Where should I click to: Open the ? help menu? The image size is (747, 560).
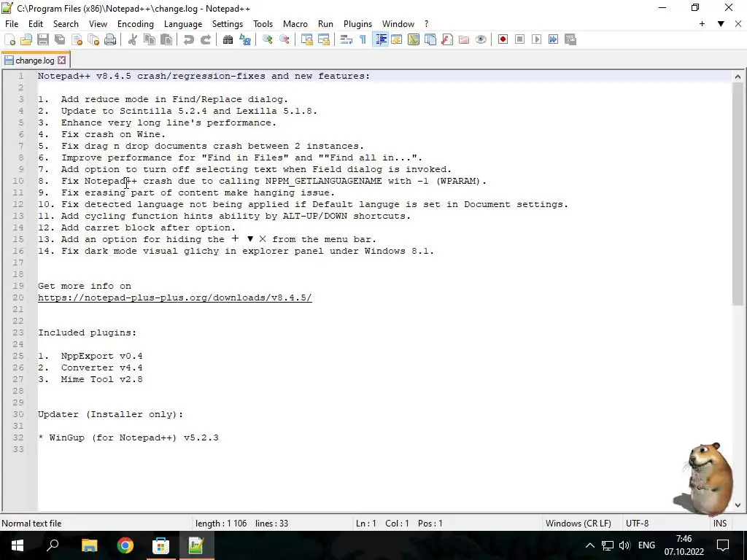(426, 24)
